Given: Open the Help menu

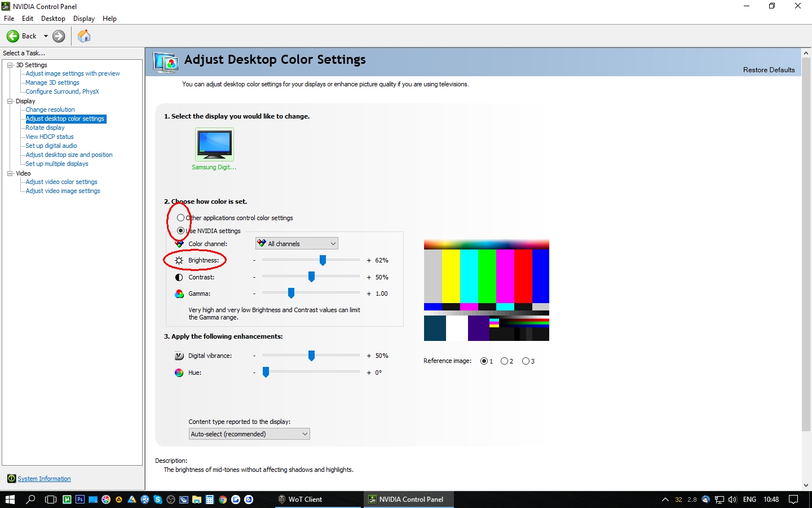Looking at the screenshot, I should point(109,19).
